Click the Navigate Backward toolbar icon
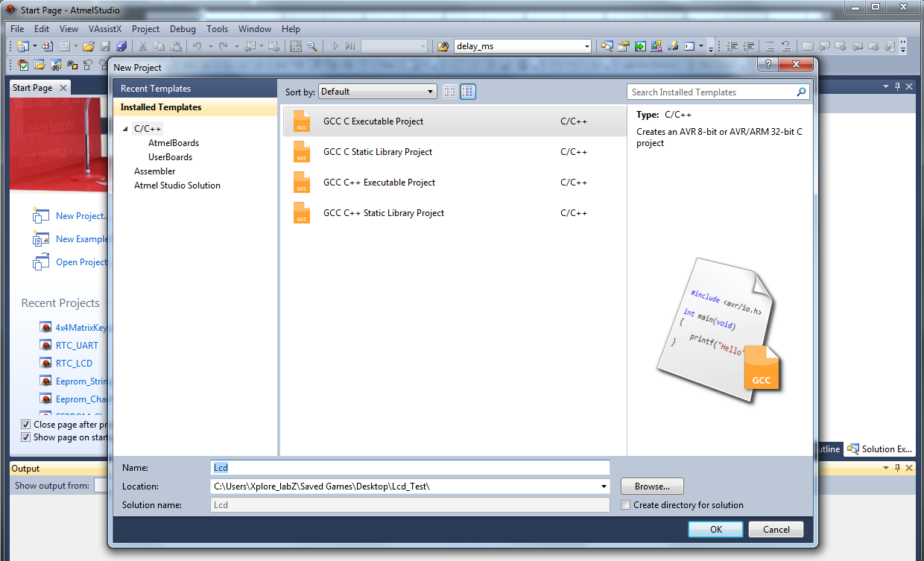This screenshot has width=924, height=561. click(x=250, y=46)
